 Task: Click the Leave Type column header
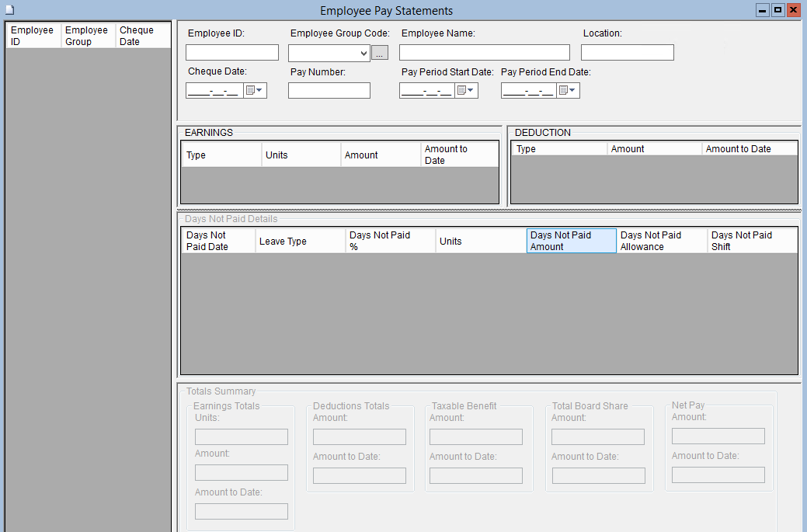pyautogui.click(x=300, y=241)
